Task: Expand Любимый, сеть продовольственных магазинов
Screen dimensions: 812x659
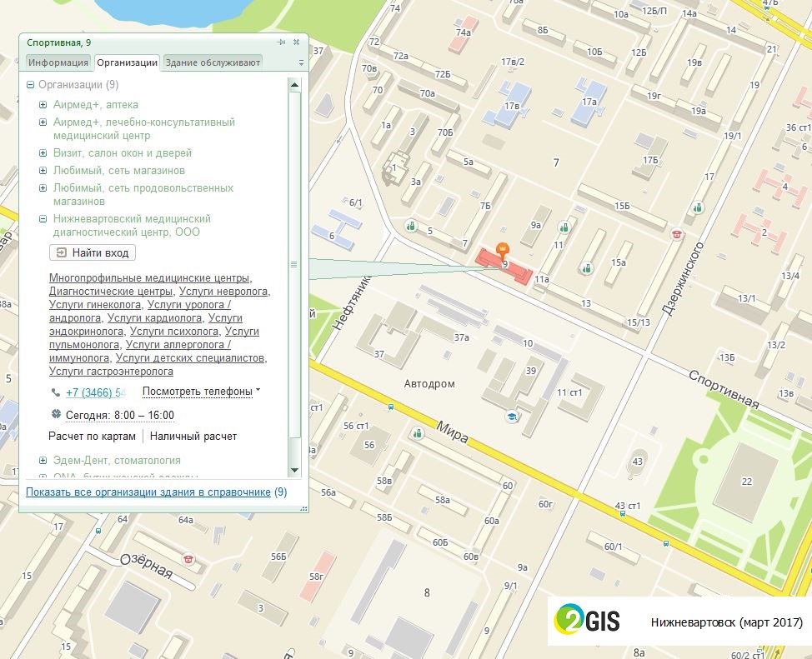Action: tap(43, 188)
